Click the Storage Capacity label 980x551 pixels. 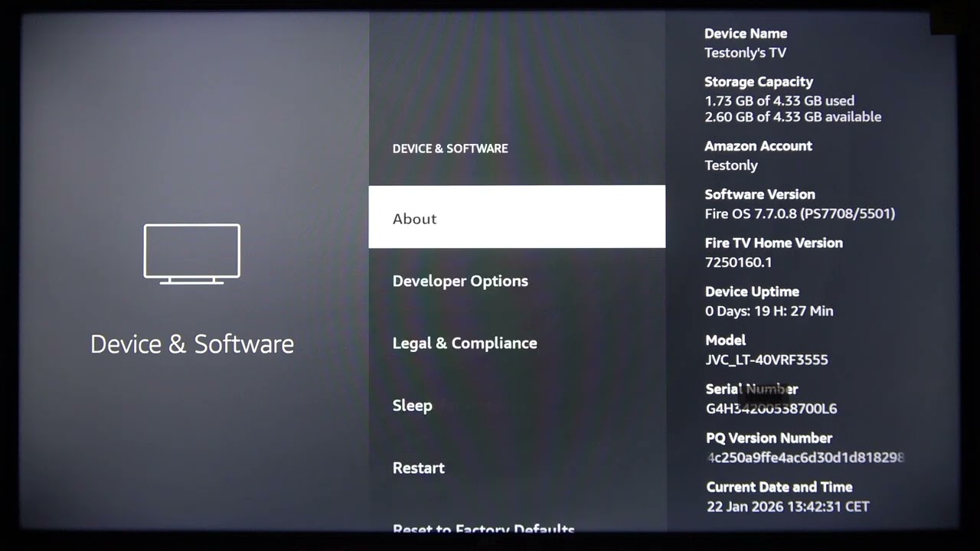point(759,82)
